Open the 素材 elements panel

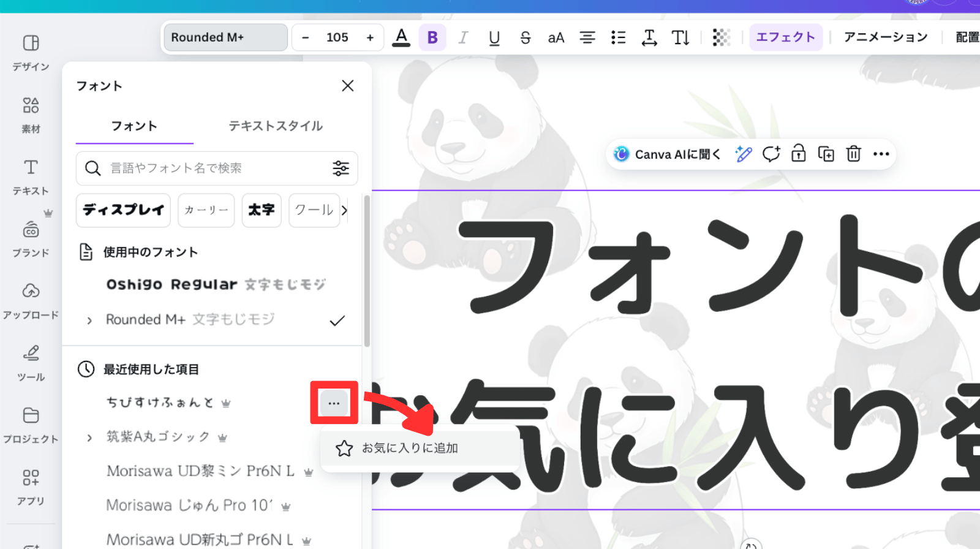(31, 115)
